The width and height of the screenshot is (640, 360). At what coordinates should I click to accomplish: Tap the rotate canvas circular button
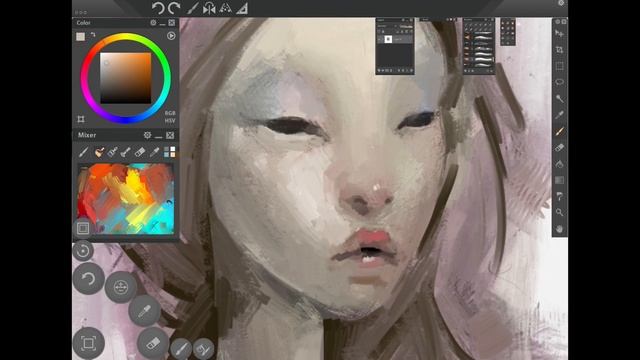pos(83,250)
